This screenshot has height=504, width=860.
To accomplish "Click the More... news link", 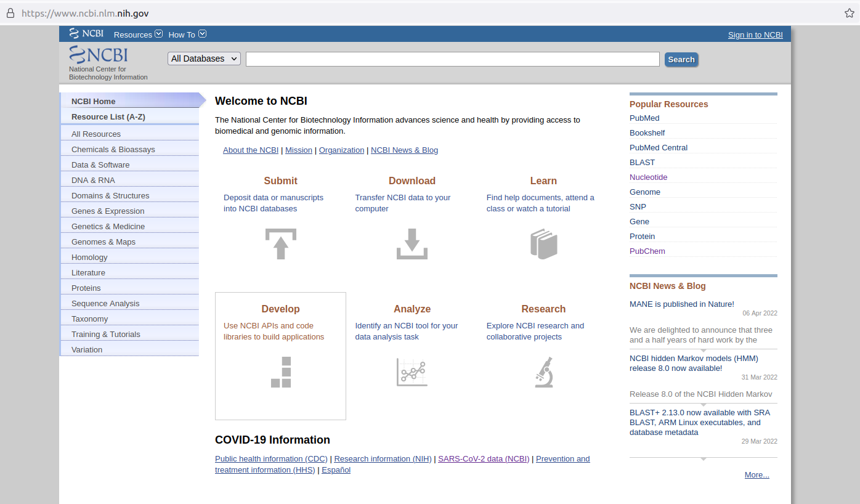I will click(x=757, y=474).
